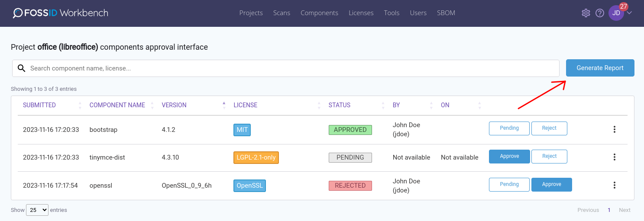Open the Tools menu
644x221 pixels.
click(x=392, y=13)
